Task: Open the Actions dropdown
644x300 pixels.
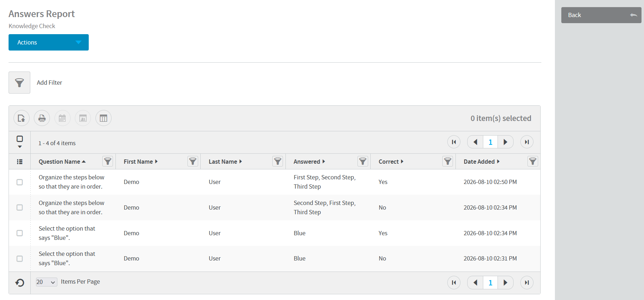Action: [48, 42]
